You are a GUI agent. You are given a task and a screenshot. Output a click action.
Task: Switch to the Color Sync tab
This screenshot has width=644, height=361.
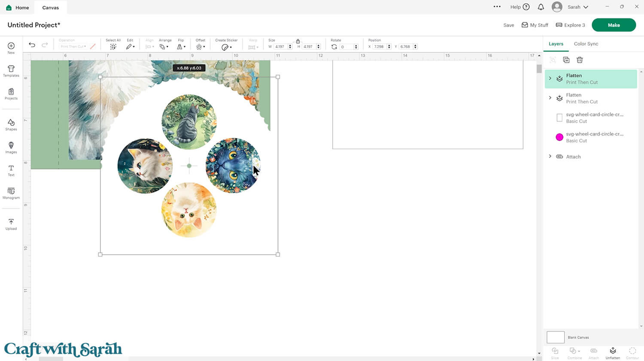[586, 44]
